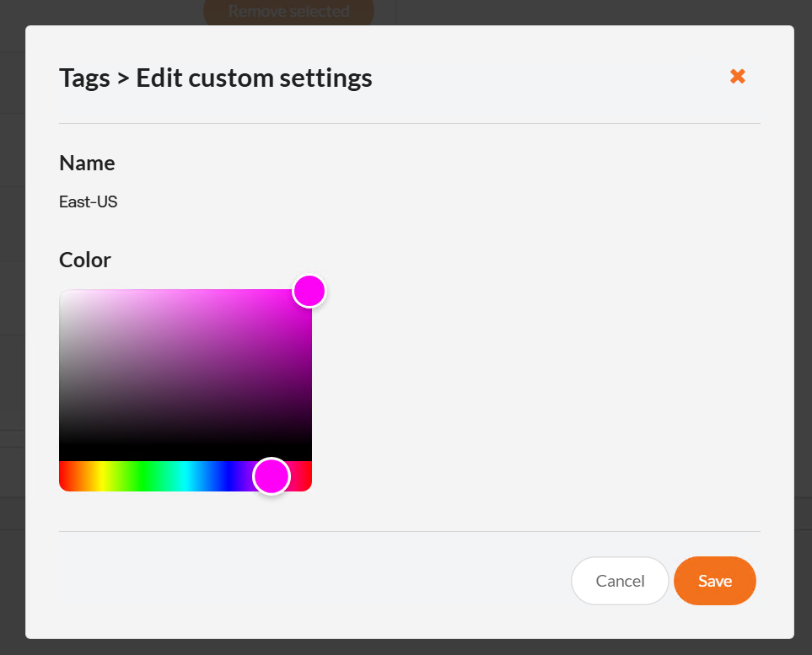Click the East-US tag name text
Viewport: 812px width, 655px height.
(x=89, y=202)
